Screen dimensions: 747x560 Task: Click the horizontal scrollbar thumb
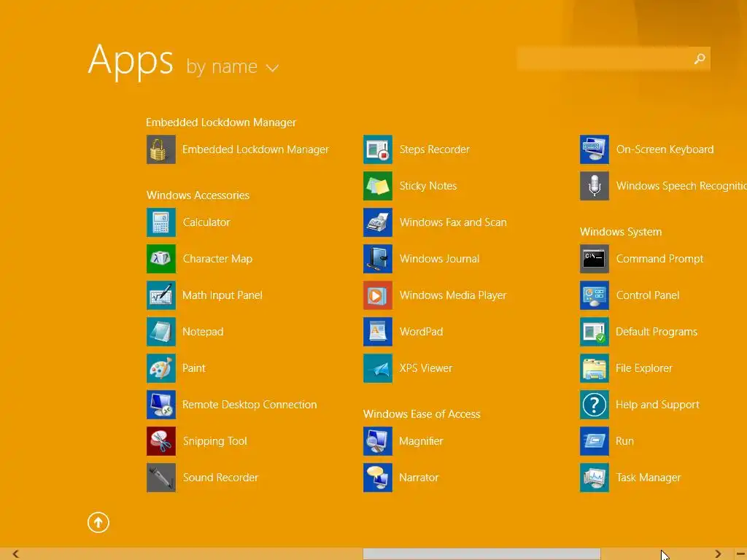coord(481,554)
